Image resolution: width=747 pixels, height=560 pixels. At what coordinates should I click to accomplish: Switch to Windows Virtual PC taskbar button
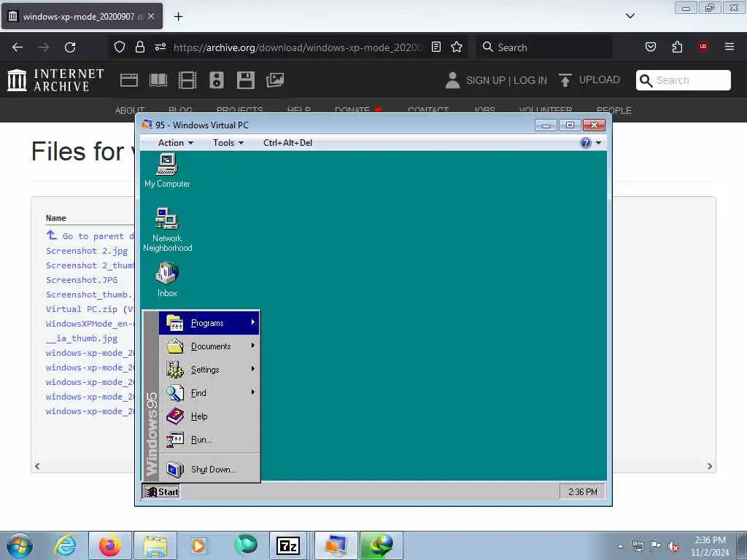pos(336,545)
